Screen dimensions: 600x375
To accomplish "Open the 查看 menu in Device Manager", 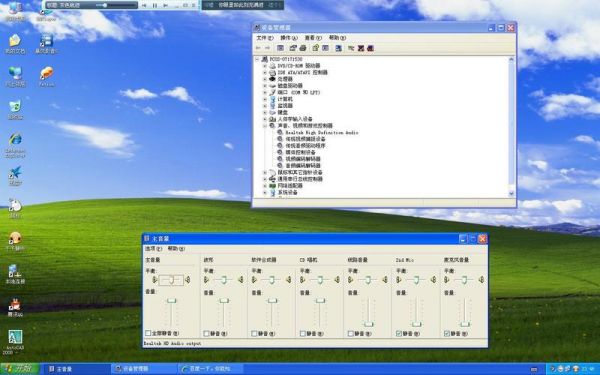I will 313,38.
